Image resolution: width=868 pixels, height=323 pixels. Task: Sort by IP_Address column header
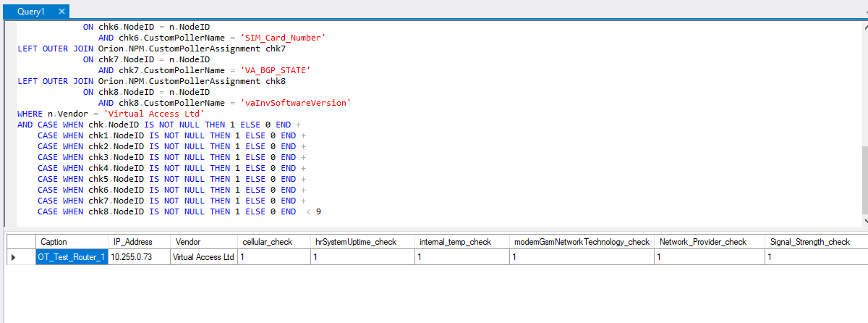139,241
